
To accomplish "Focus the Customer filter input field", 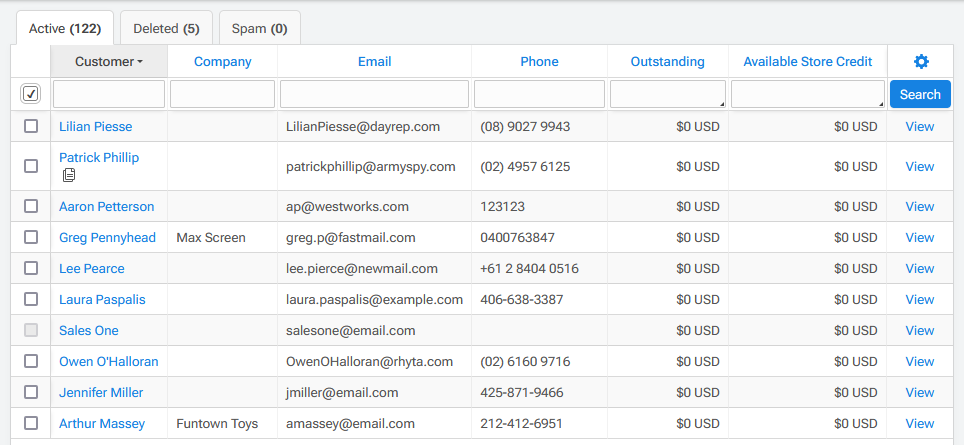I will pyautogui.click(x=109, y=94).
